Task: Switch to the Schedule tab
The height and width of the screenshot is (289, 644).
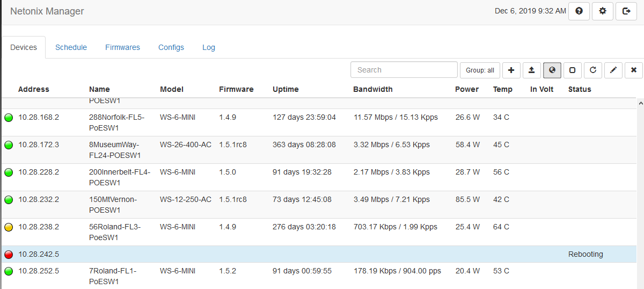Action: tap(71, 47)
